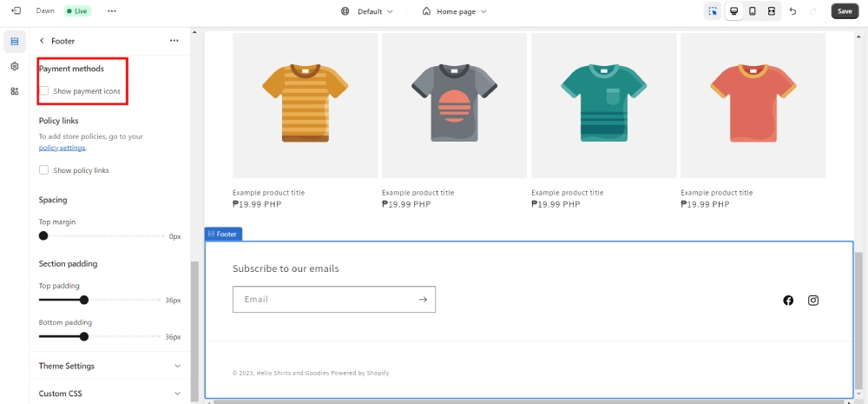Click the redo arrow
Screen dimensions: 868x404
pyautogui.click(x=812, y=11)
